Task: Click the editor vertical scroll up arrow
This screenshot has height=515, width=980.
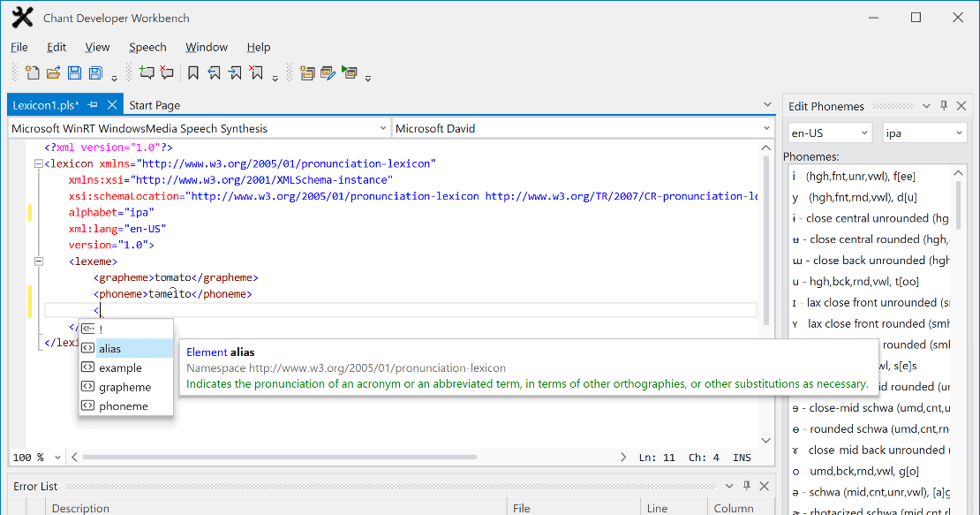Action: point(765,148)
